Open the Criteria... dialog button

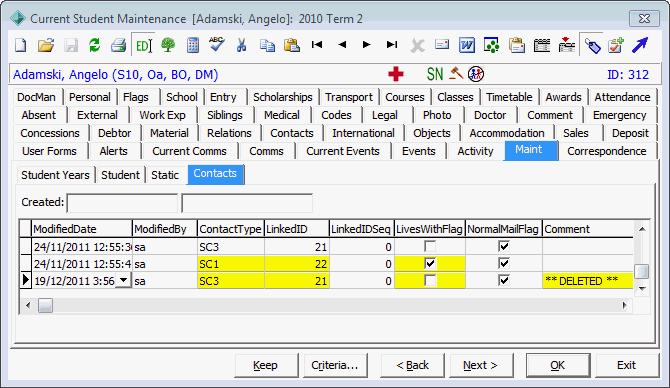click(x=335, y=365)
